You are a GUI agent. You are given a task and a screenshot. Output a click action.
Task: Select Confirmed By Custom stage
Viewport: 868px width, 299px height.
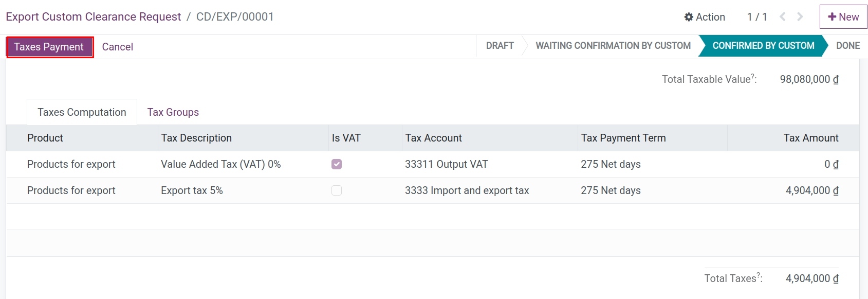tap(763, 46)
